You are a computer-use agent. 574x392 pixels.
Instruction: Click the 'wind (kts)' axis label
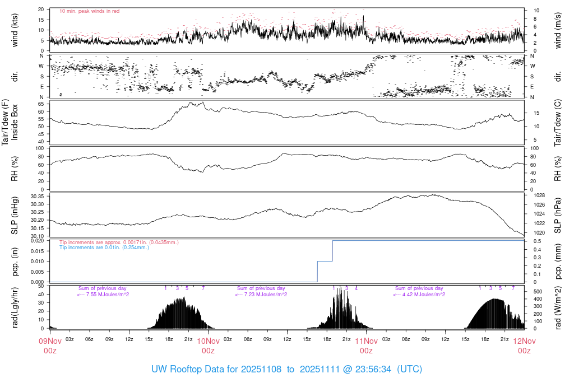15,30
